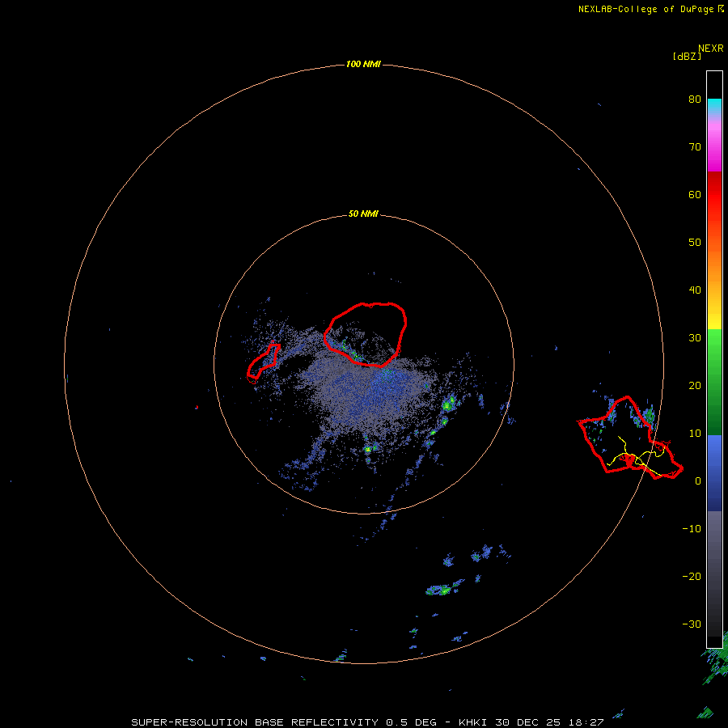
Task: Select the 20 value on the dBZ scale
Action: (695, 385)
